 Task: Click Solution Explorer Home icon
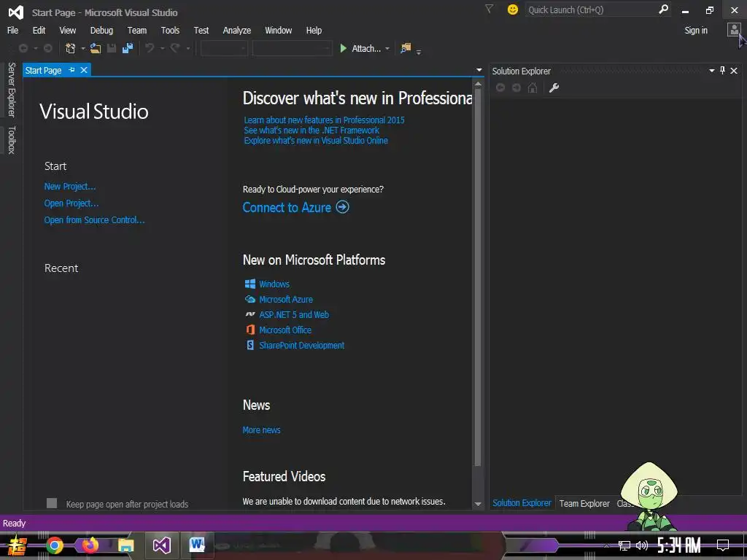pyautogui.click(x=533, y=87)
